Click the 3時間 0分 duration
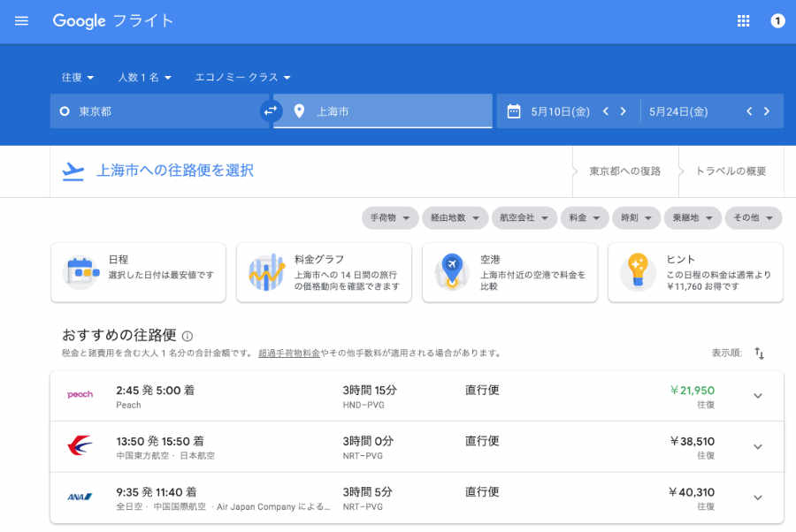 (x=368, y=441)
